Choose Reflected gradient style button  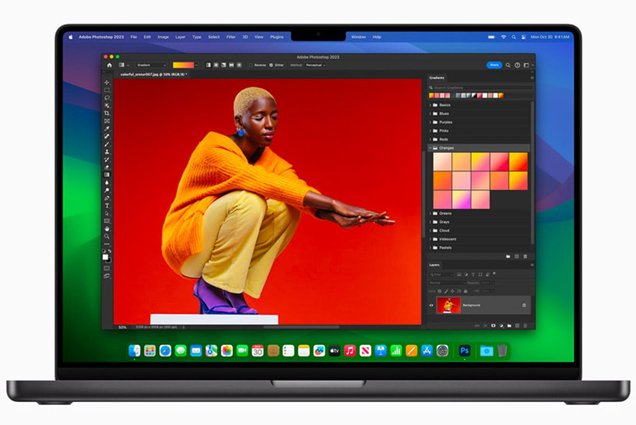pyautogui.click(x=231, y=65)
